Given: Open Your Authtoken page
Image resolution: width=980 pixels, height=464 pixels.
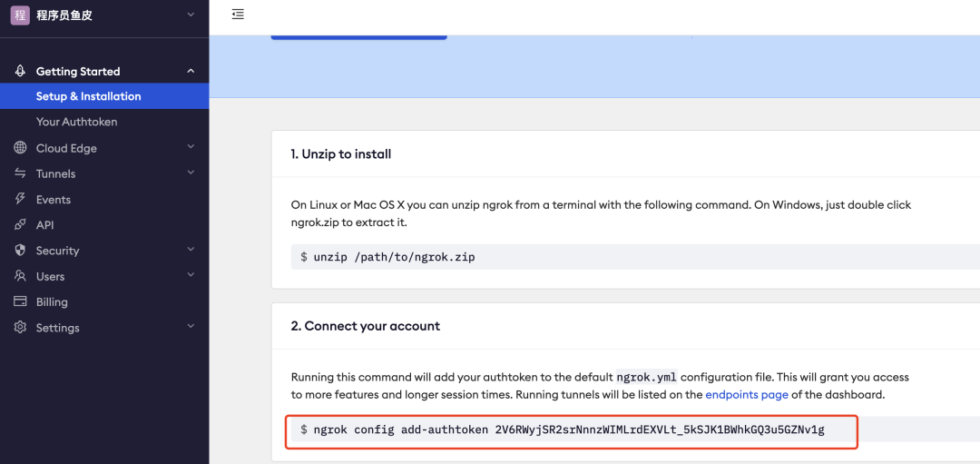Looking at the screenshot, I should click(76, 122).
